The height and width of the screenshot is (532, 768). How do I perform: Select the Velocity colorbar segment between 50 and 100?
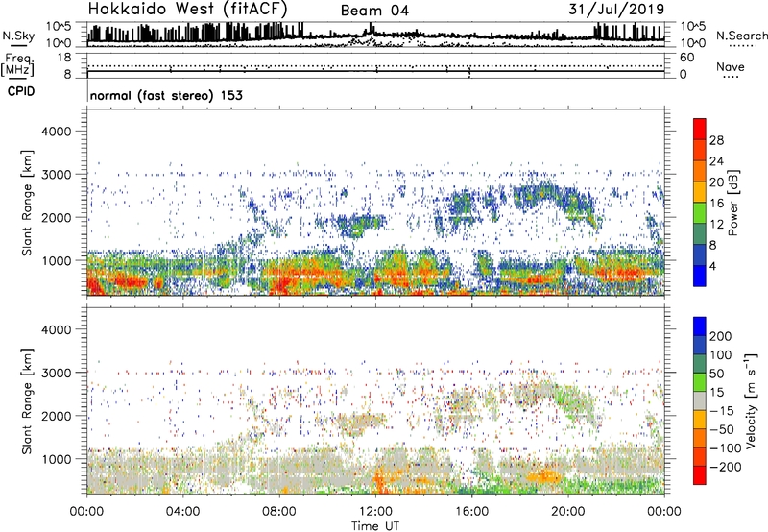(700, 364)
